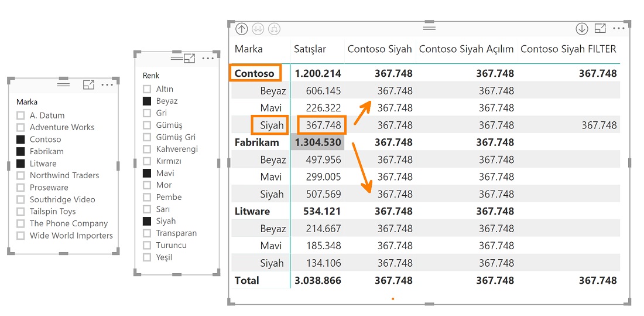Check The Phone Company brand
Image resolution: width=644 pixels, height=316 pixels.
20,224
